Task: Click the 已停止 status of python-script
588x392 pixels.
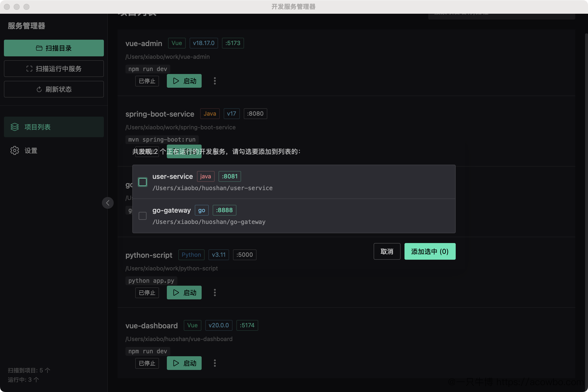Action: tap(147, 293)
